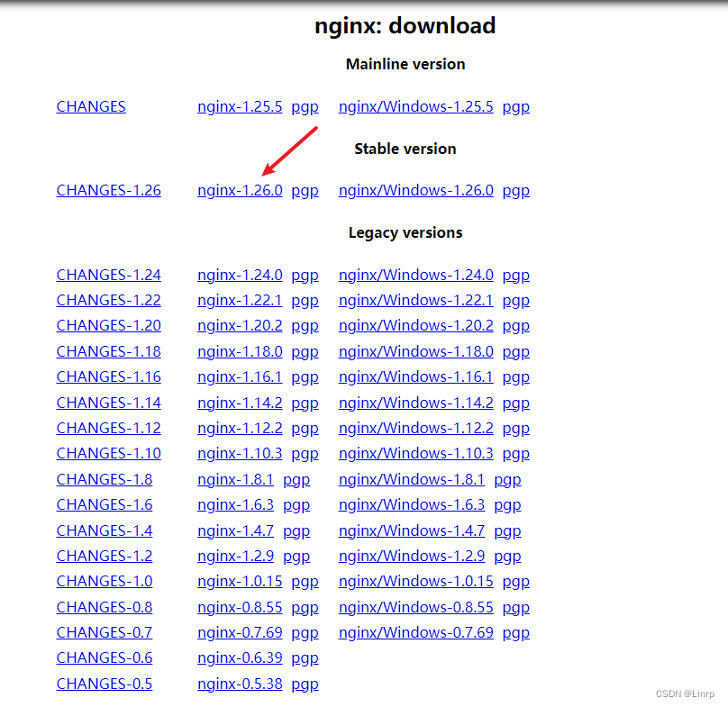Download nginx-1.2.9 source
728x707 pixels.
point(235,556)
